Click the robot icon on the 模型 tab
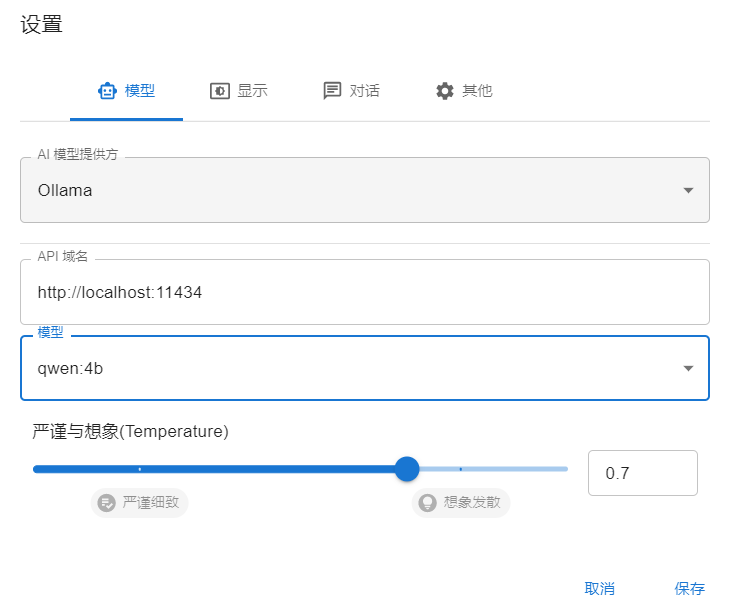Viewport: 731px width, 613px height. click(107, 91)
